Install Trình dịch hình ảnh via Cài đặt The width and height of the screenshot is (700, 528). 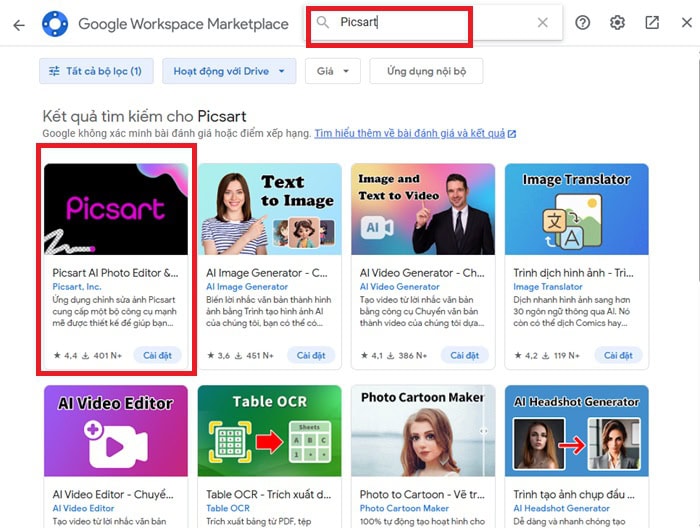(618, 355)
